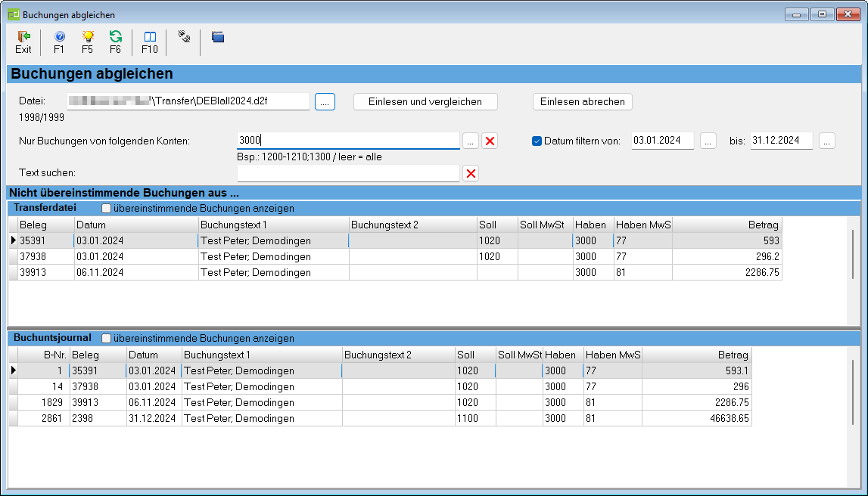The image size is (868, 496).
Task: Enable matching bookings checkbox under Transferdatei
Action: (107, 208)
